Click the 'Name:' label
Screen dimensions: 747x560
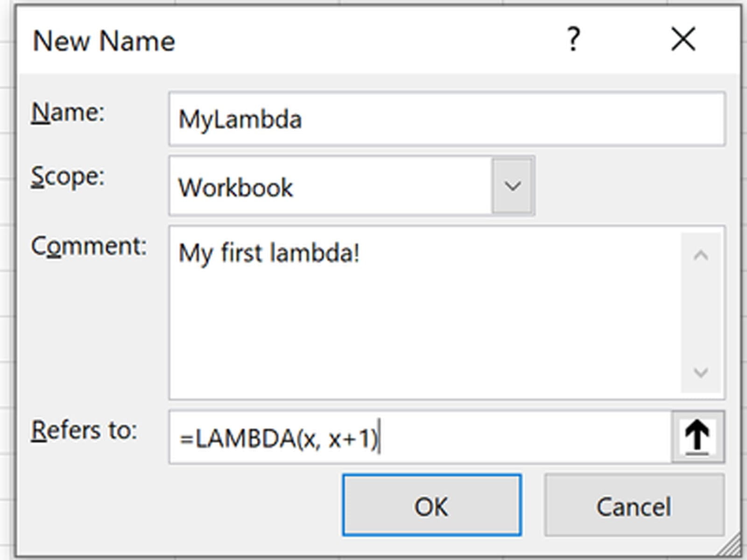[68, 113]
